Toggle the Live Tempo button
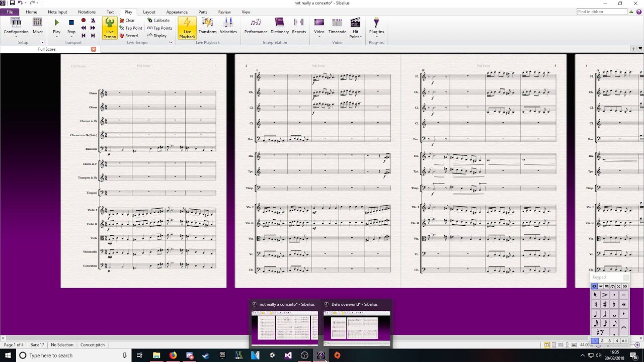 (110, 28)
